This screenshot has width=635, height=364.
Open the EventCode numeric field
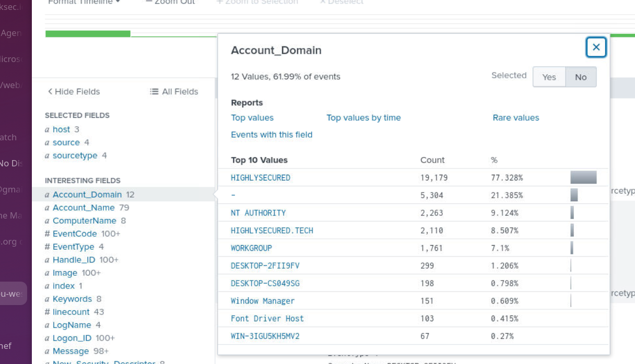coord(75,234)
